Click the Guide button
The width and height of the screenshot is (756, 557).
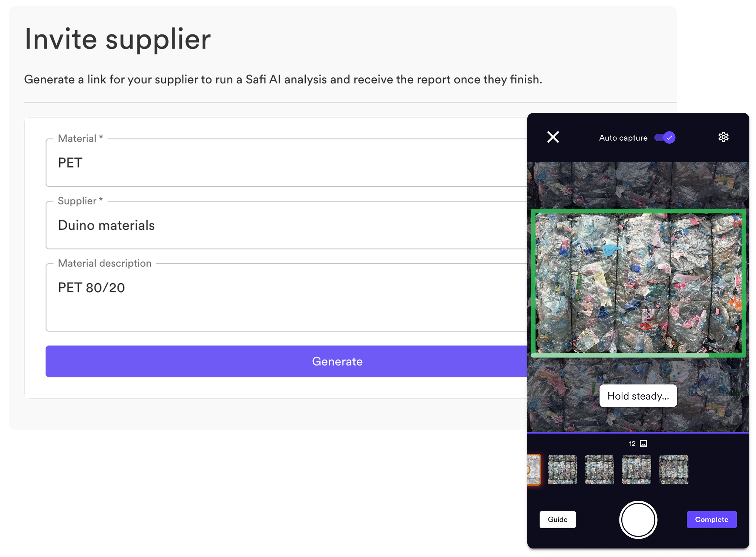557,519
